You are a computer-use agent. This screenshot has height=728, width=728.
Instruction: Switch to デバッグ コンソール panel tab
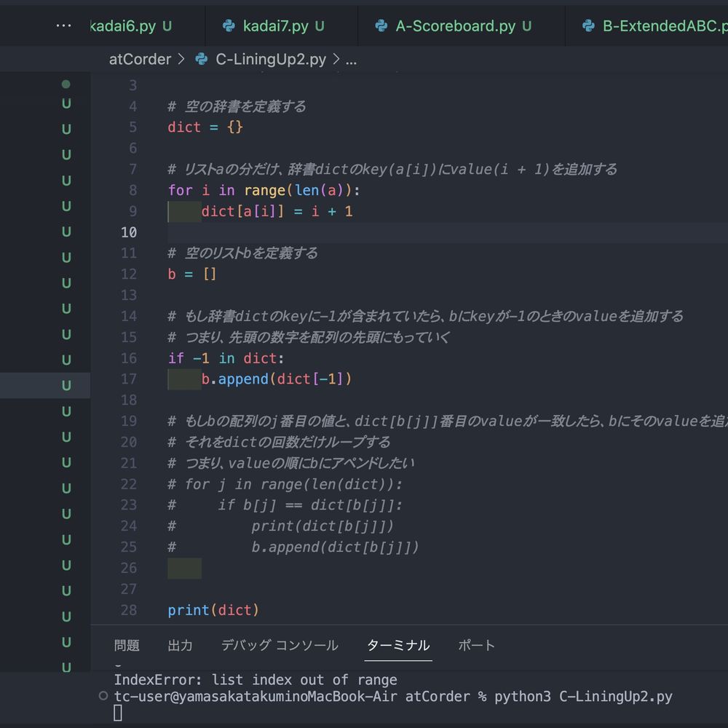[x=280, y=645]
